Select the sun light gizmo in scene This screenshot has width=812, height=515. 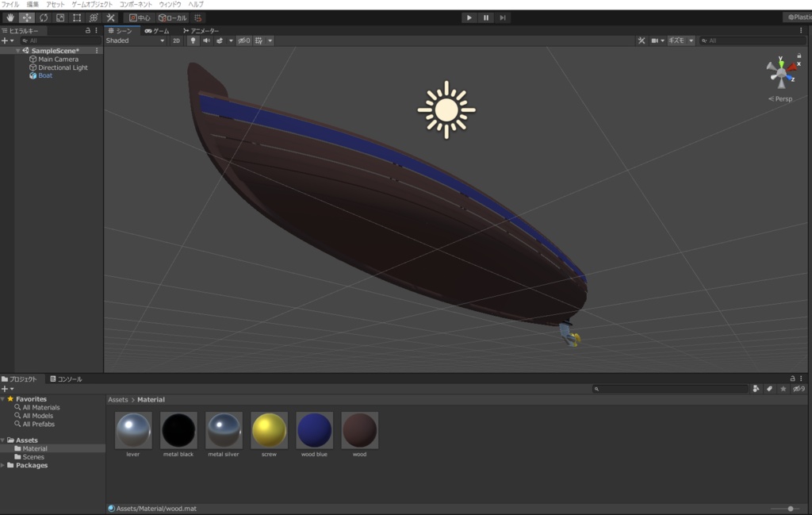[x=446, y=110]
